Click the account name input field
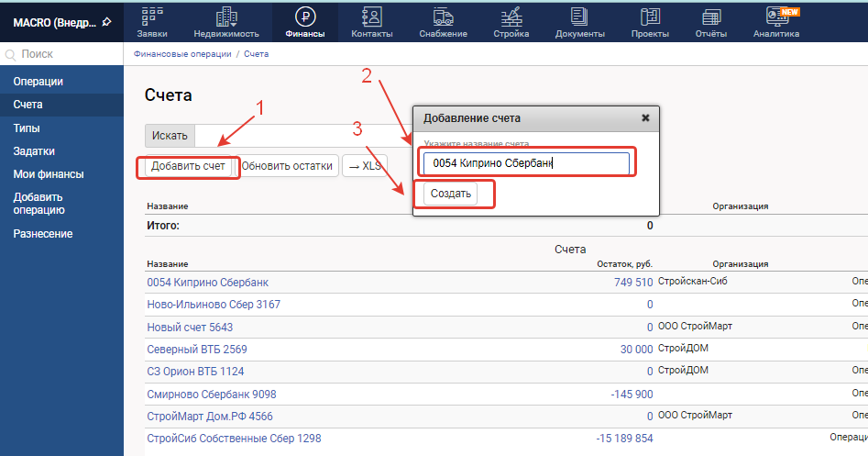 525,164
